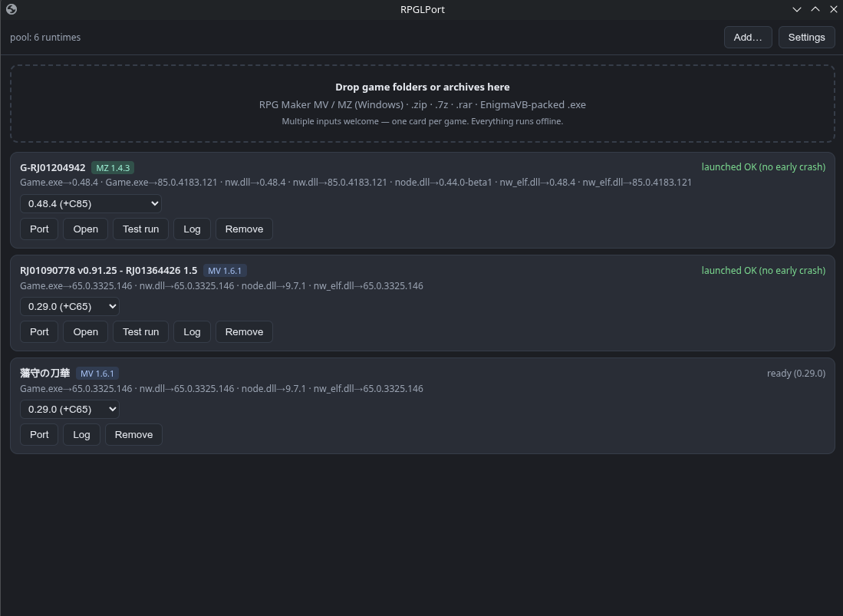
Task: Test run RJ01090778 v0.91.25
Action: pyautogui.click(x=141, y=331)
